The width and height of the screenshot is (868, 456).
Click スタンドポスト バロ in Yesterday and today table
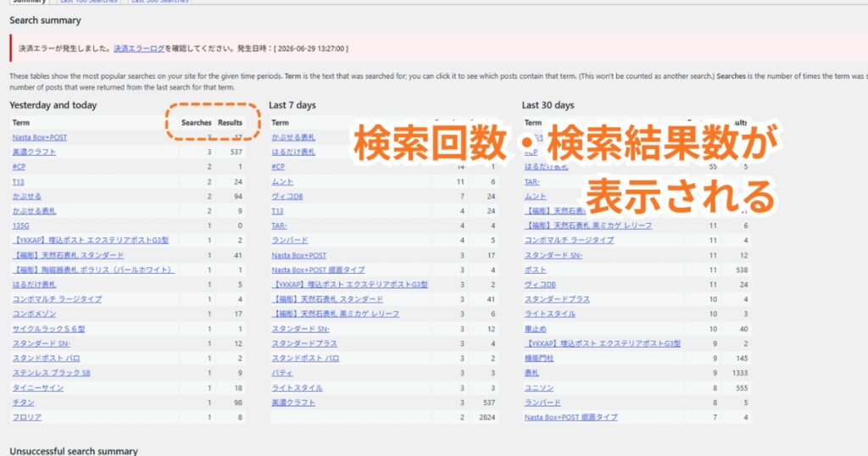pyautogui.click(x=46, y=358)
